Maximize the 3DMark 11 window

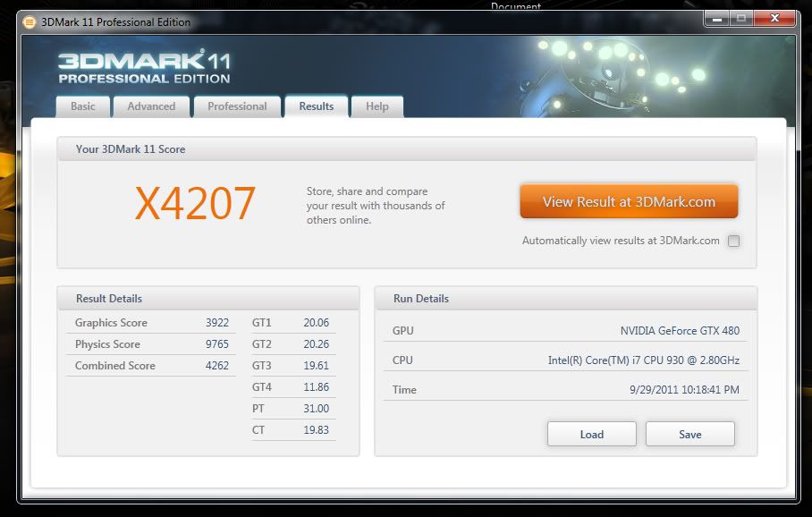click(740, 18)
